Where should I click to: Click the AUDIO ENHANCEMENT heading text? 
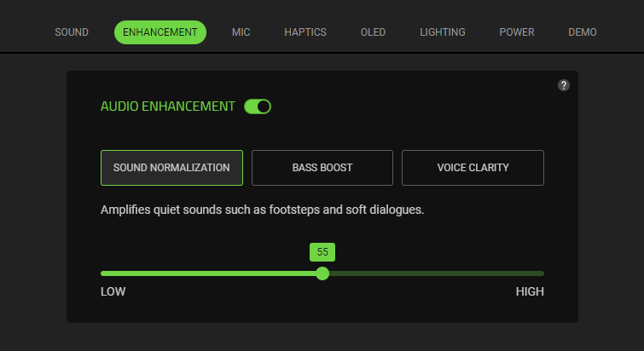[167, 106]
